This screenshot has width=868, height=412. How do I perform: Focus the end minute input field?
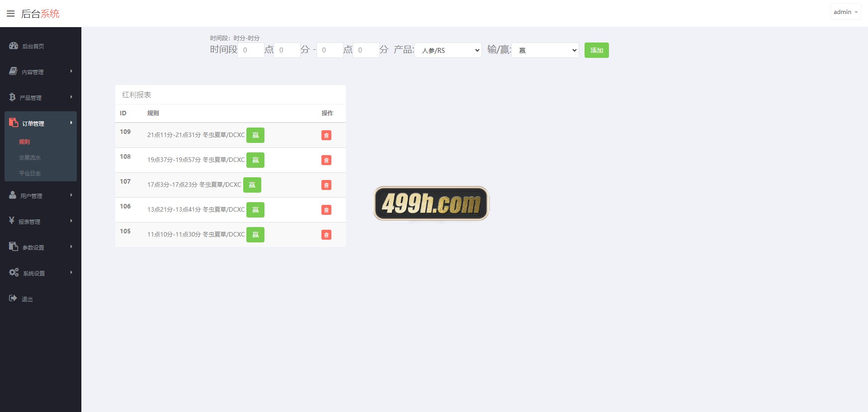pos(366,50)
